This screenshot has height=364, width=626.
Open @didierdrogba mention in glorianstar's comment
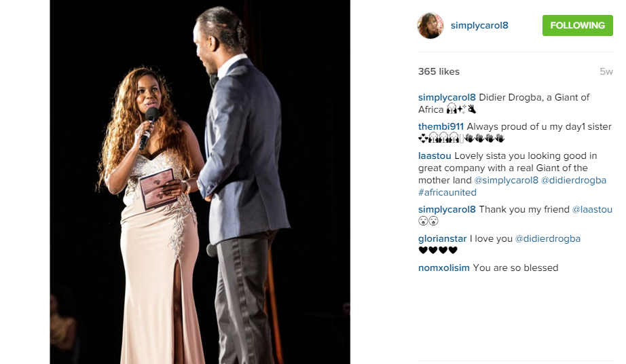click(x=548, y=238)
